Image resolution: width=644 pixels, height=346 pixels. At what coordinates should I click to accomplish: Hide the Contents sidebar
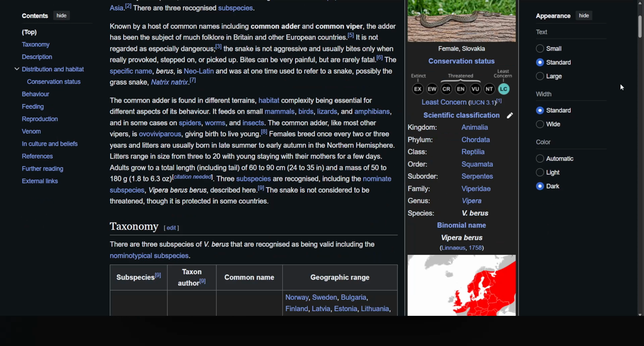61,16
